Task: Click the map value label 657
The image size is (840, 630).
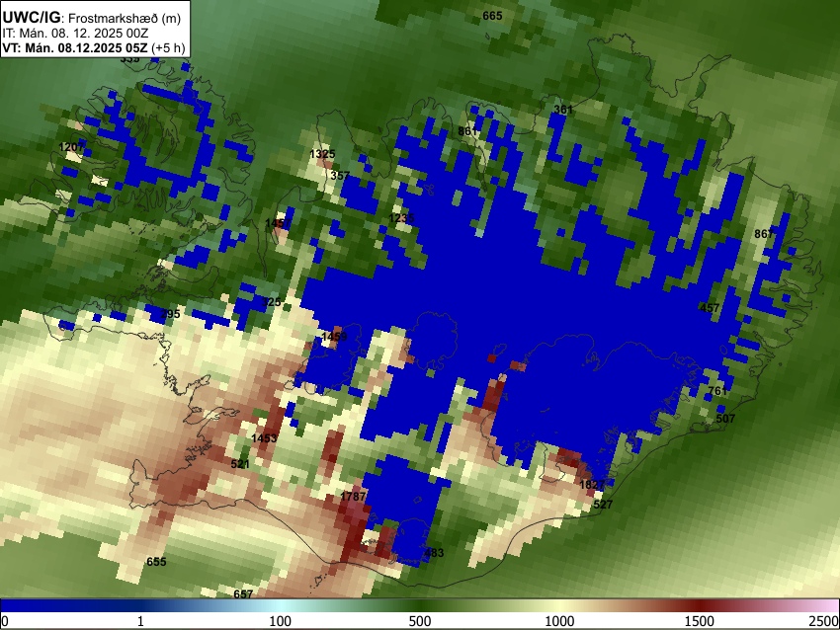Action: pos(243,593)
